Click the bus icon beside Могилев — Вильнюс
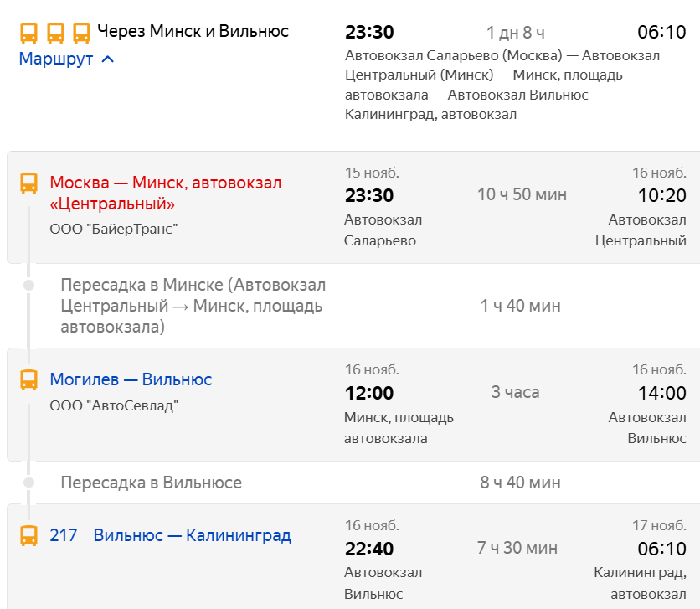Screen dimensions: 700x609 (x=29, y=380)
